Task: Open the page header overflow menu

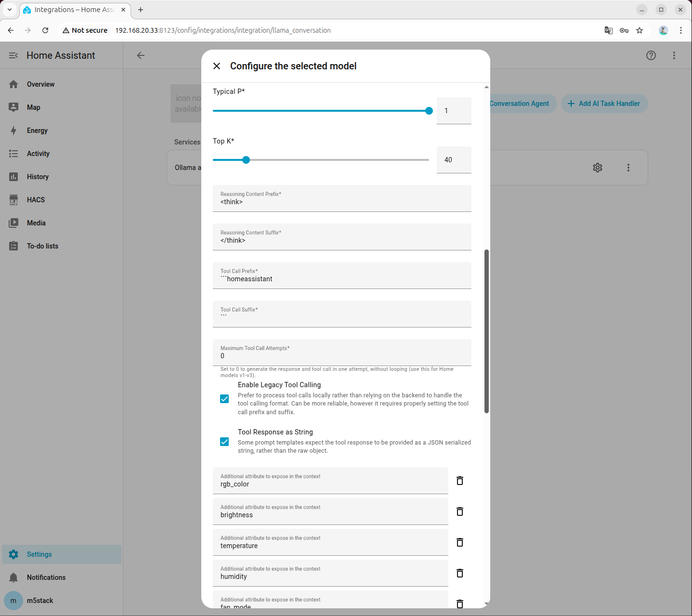Action: pyautogui.click(x=674, y=55)
